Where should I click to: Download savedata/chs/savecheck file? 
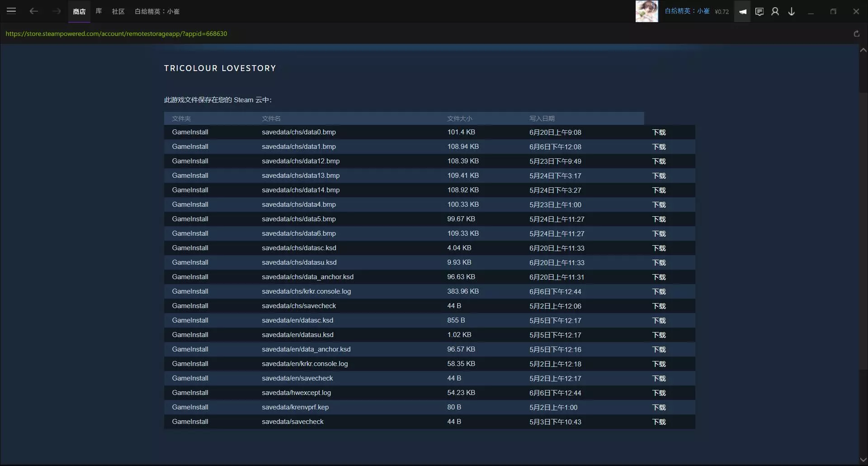click(659, 306)
